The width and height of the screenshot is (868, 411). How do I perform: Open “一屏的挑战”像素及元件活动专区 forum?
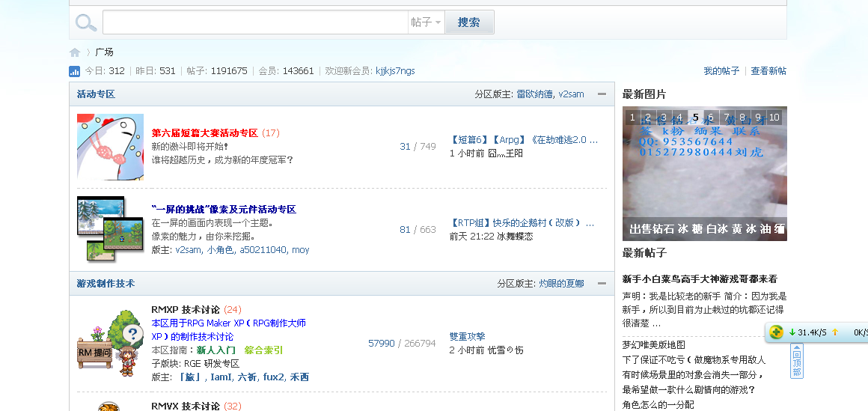coord(224,210)
